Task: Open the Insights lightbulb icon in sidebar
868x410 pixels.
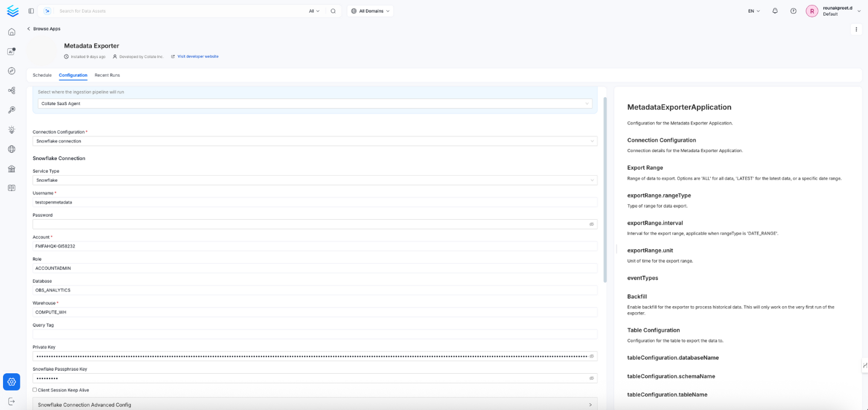Action: (x=11, y=130)
